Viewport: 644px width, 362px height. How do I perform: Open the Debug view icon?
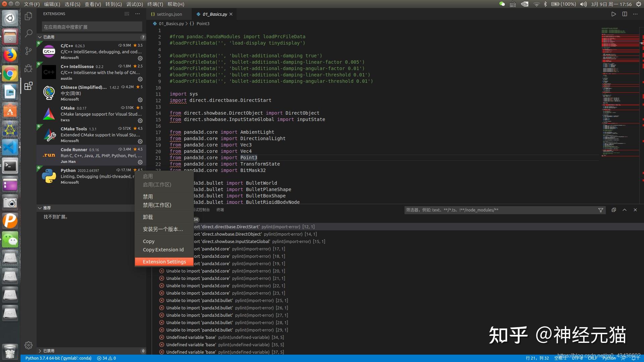coord(29,68)
